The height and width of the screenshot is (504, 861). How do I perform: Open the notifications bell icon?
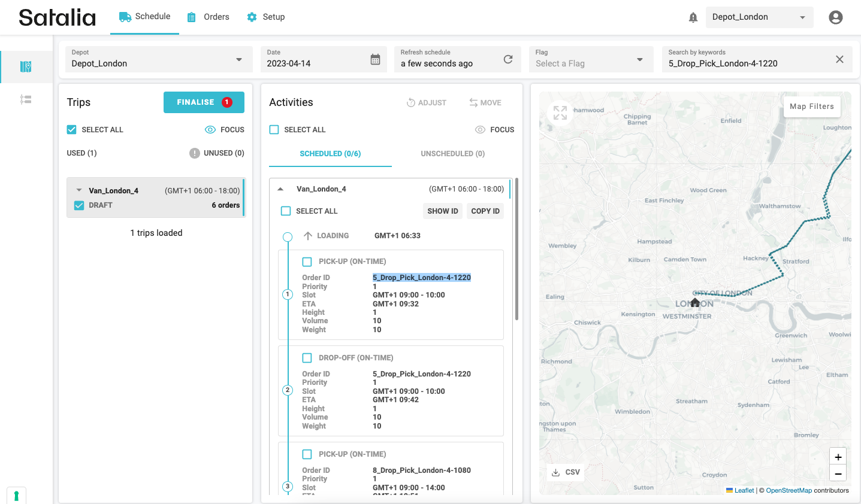pyautogui.click(x=693, y=17)
